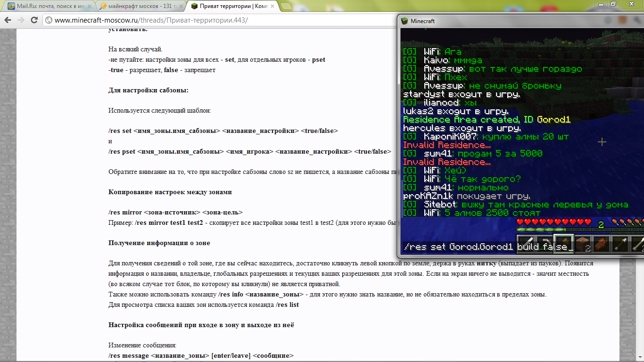Click the red health hearts bar
This screenshot has height=362, width=644.
coord(553,222)
